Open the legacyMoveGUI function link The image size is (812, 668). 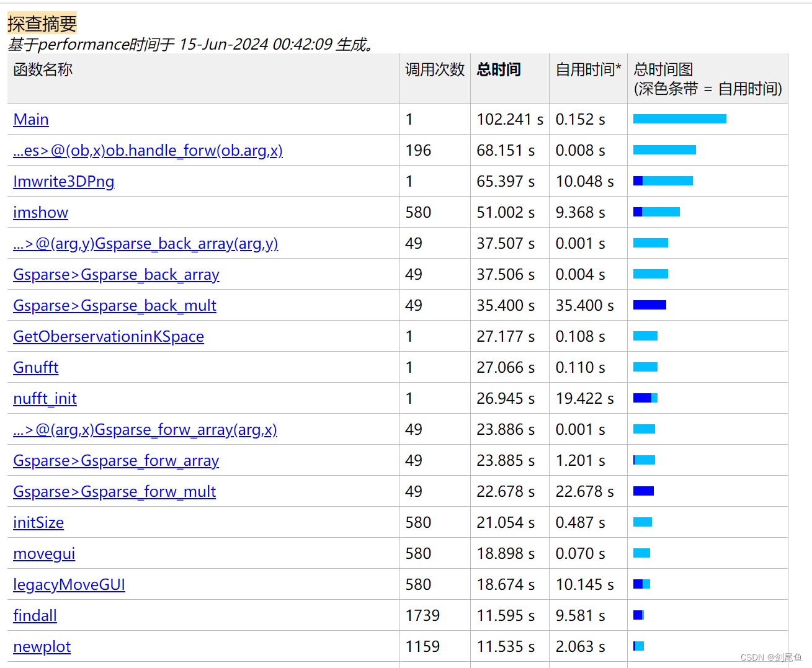coord(69,584)
